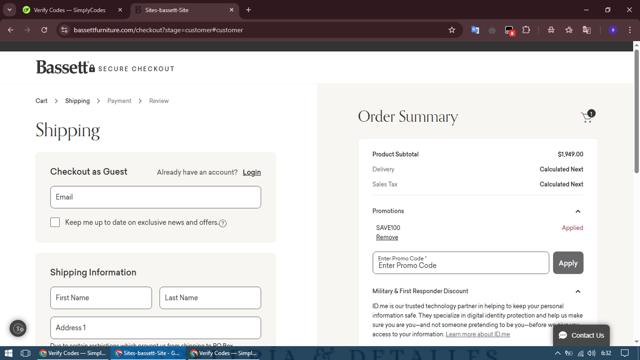Select the Payment breadcrumb step
640x360 pixels.
[119, 101]
